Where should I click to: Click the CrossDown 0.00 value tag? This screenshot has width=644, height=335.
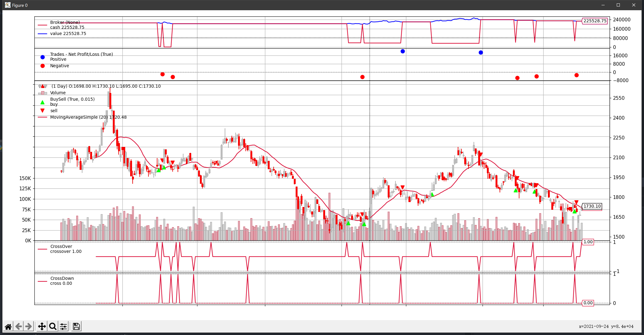[x=588, y=303]
